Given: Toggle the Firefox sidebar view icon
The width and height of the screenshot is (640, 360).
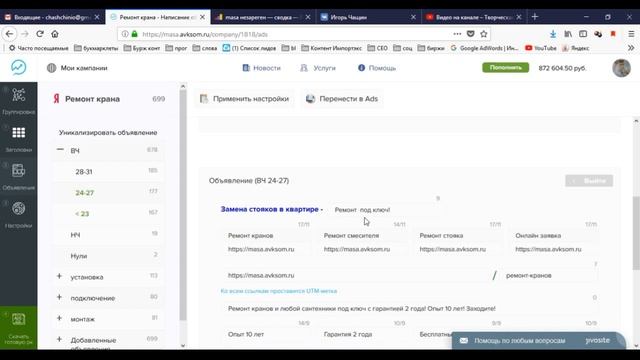Looking at the screenshot, I should click(x=583, y=34).
